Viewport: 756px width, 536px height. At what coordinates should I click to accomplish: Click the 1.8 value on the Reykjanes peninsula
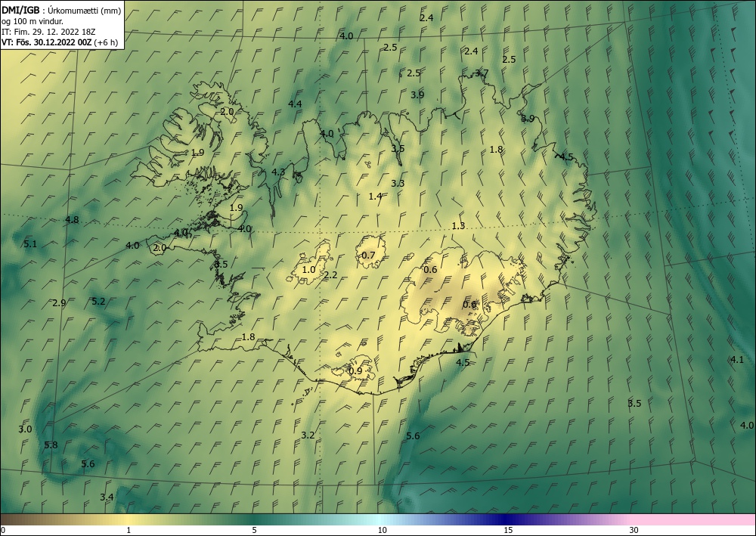248,337
